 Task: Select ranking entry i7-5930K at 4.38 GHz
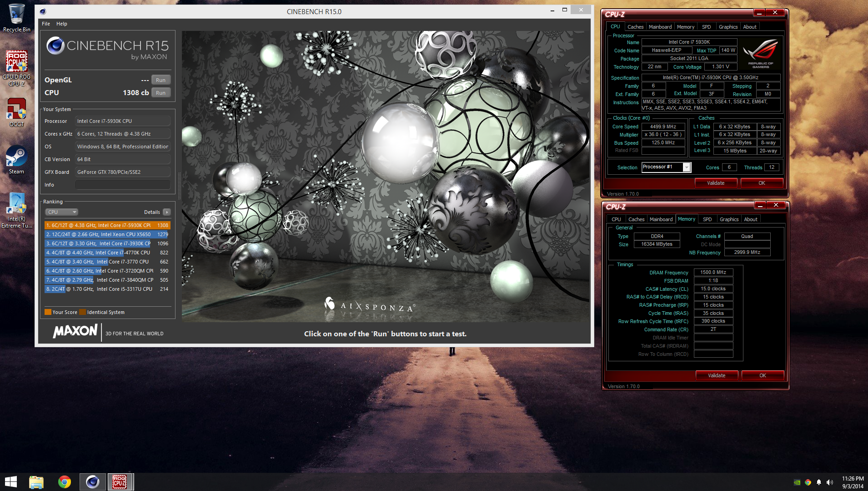pos(107,225)
